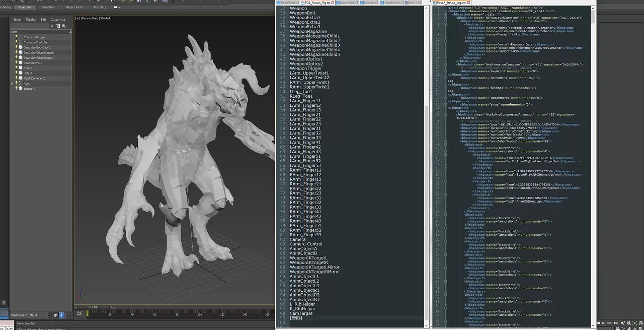Click the Scene Explorer search input field
The image size is (644, 330).
tap(31, 26)
